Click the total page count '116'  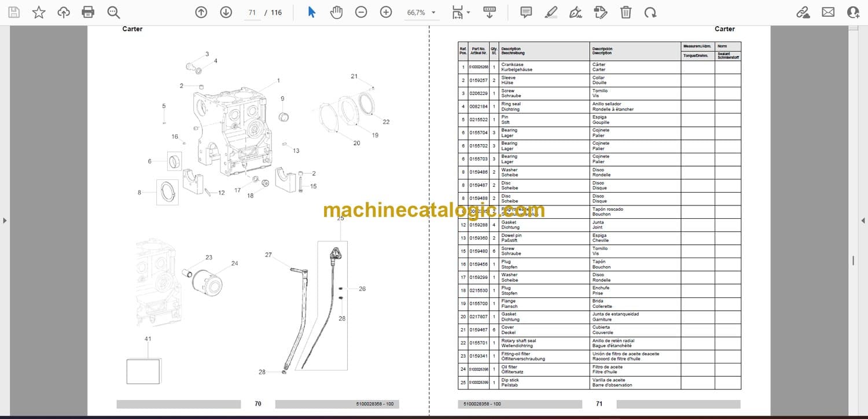(x=276, y=12)
